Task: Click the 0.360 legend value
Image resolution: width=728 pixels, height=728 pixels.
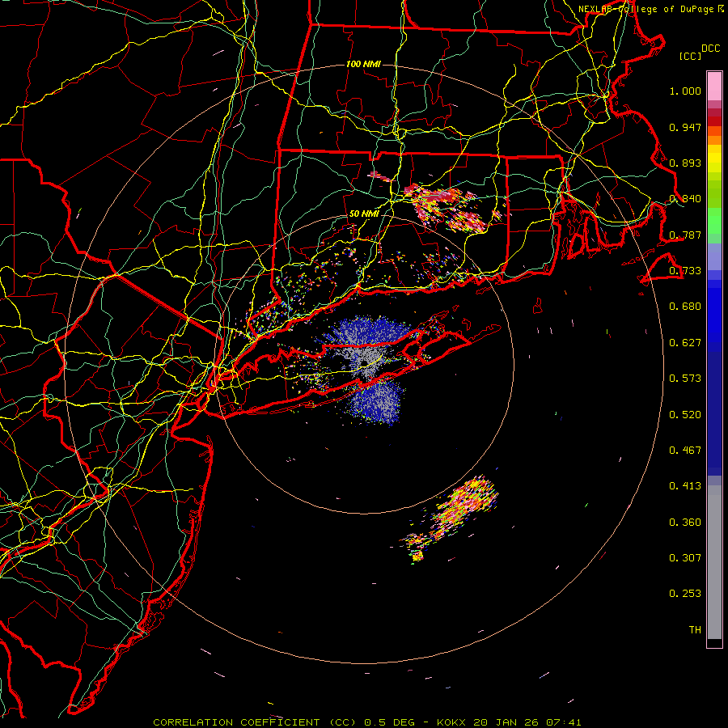Action: tap(685, 523)
